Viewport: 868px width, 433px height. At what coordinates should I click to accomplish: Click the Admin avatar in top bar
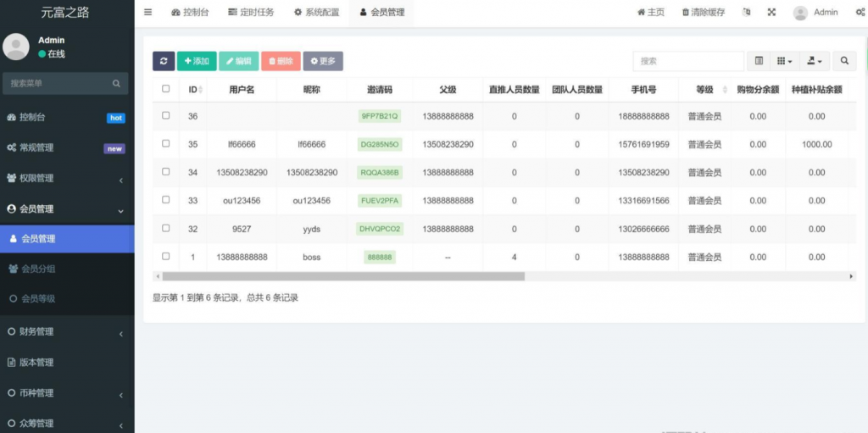pos(800,13)
